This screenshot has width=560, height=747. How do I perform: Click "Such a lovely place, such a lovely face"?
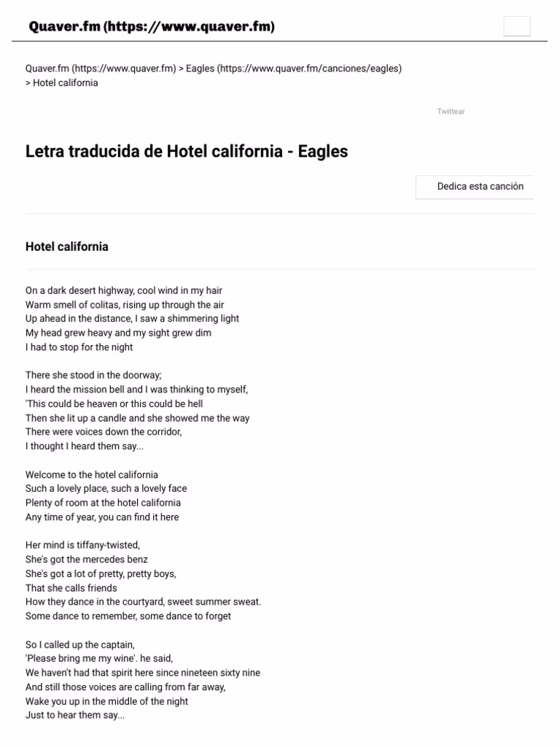pyautogui.click(x=106, y=488)
